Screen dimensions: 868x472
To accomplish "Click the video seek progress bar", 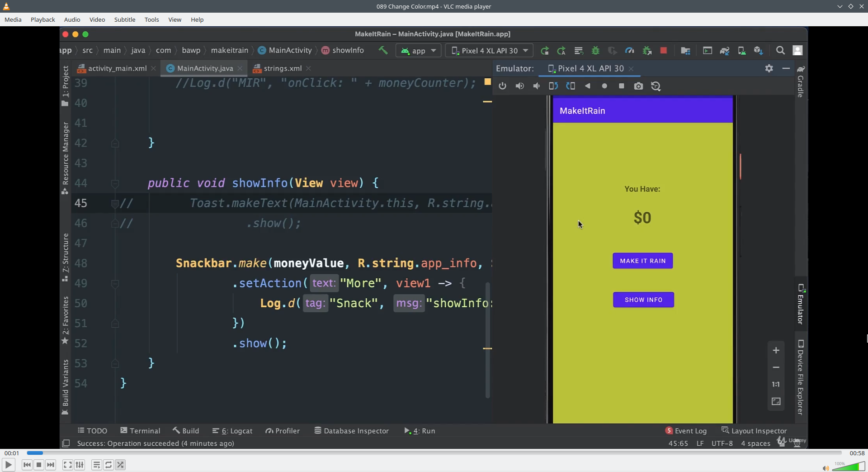I will (x=434, y=453).
